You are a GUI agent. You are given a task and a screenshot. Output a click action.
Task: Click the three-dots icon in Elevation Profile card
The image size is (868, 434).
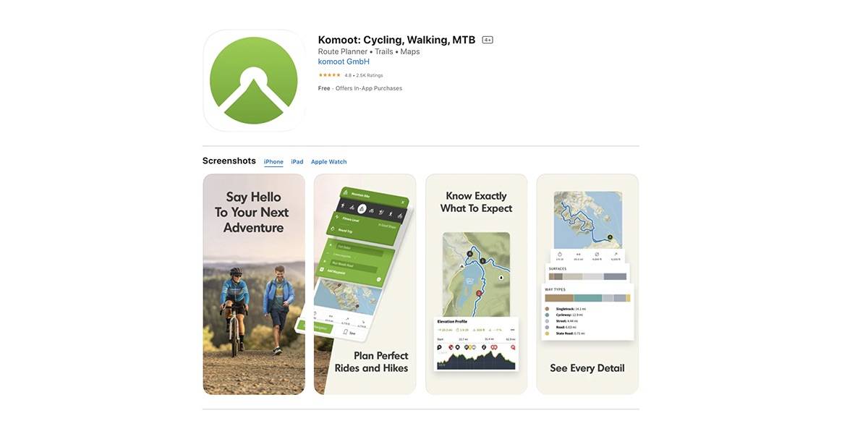(512, 330)
